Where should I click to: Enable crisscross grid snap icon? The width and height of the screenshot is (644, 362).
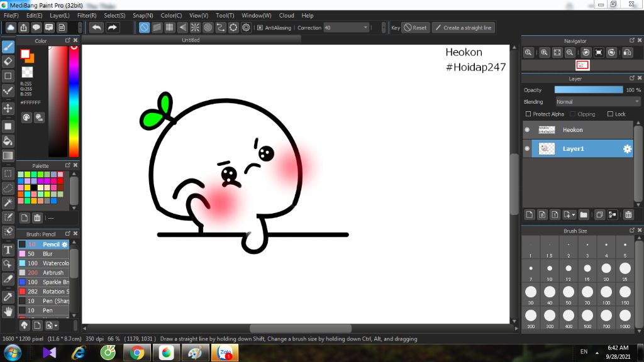[170, 28]
